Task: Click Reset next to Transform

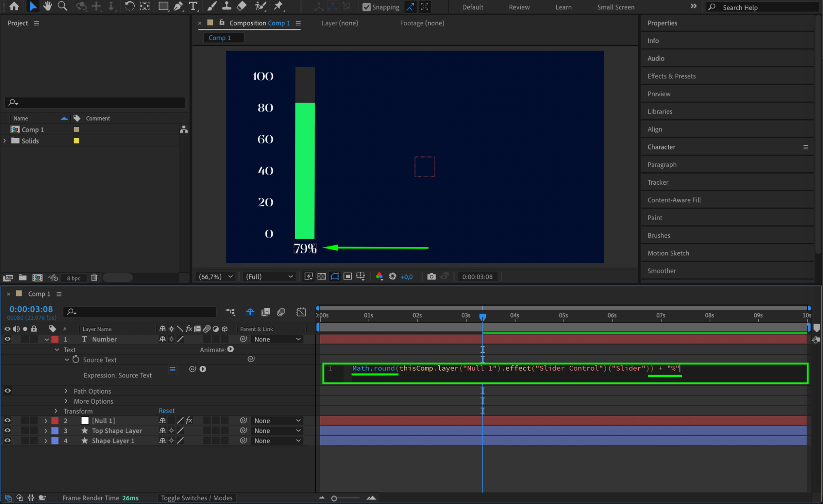Action: pyautogui.click(x=166, y=411)
